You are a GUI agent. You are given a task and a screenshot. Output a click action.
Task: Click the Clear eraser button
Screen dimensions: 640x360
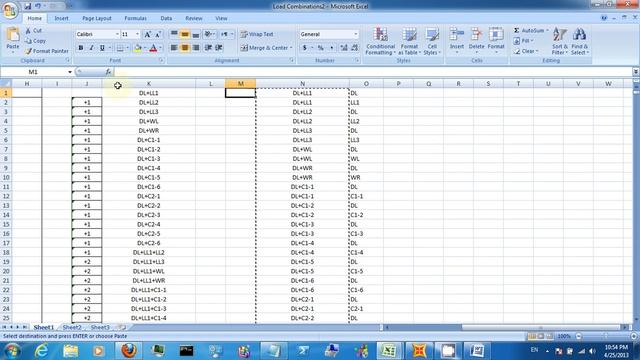526,51
